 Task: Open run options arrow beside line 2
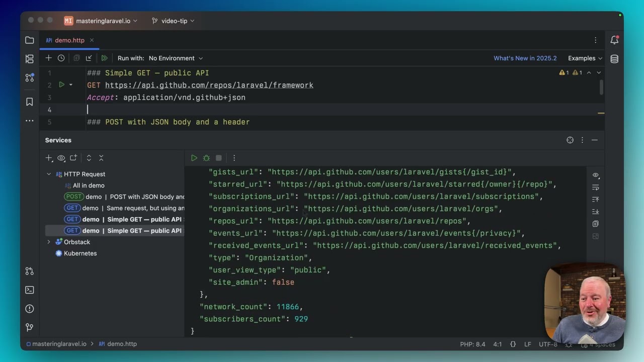70,85
